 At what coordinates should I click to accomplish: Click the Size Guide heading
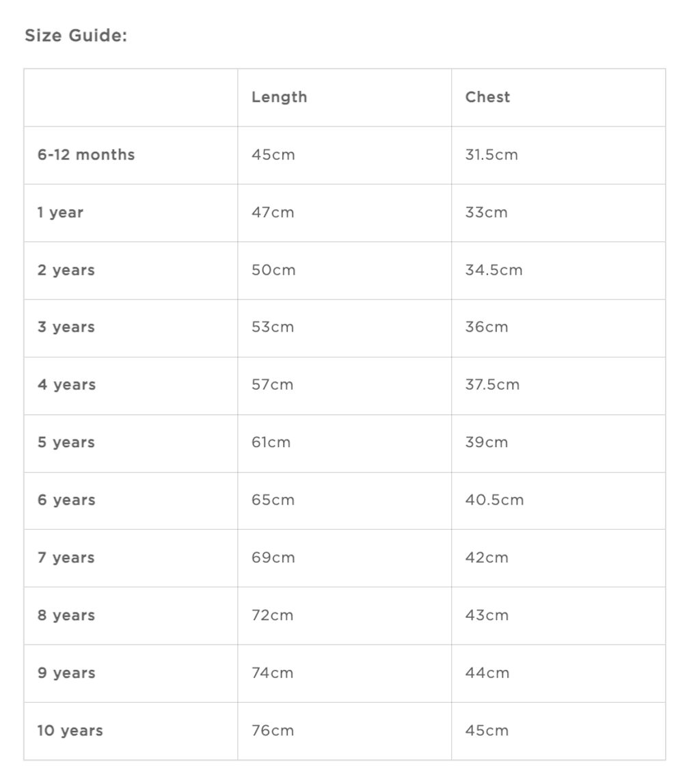[76, 36]
